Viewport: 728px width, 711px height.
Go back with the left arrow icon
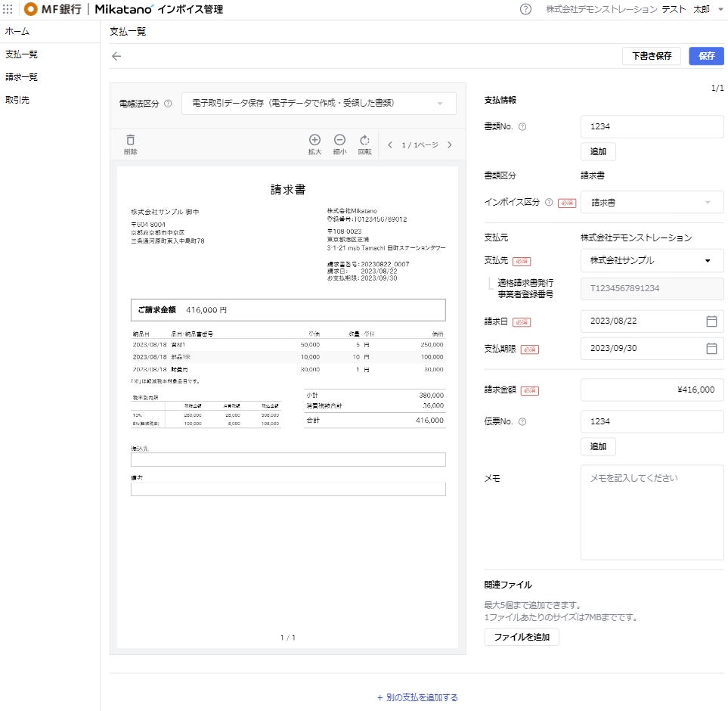pos(116,56)
